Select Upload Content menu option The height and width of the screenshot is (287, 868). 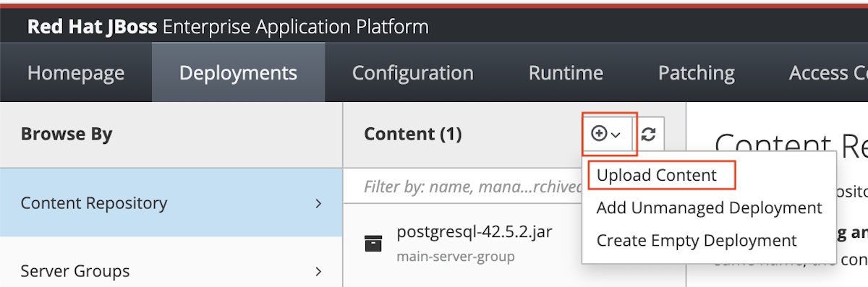(657, 175)
